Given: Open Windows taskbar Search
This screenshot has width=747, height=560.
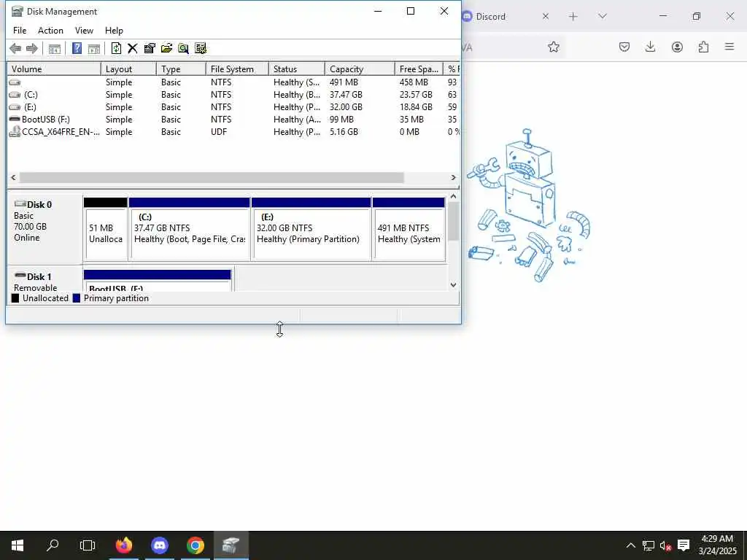Looking at the screenshot, I should [53, 545].
